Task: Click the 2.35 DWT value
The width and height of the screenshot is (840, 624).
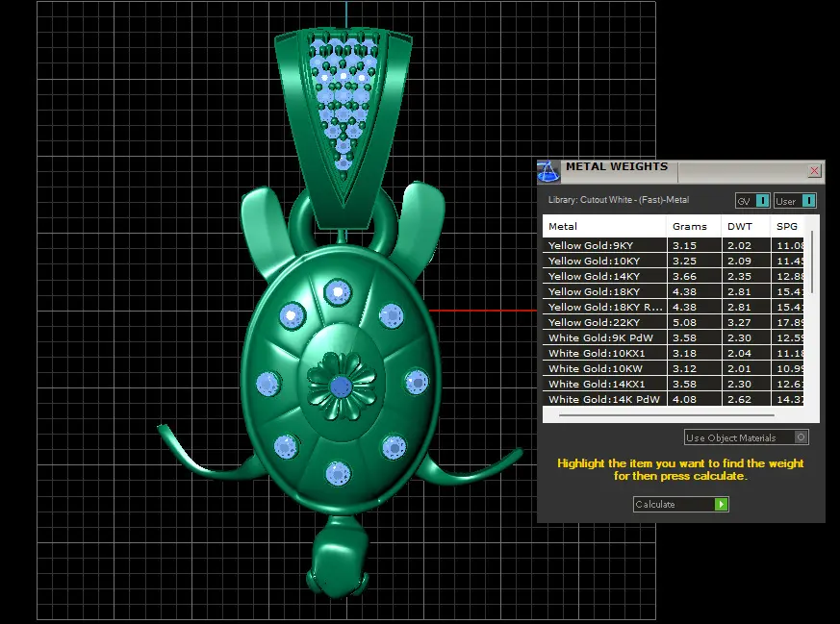Action: tap(739, 276)
